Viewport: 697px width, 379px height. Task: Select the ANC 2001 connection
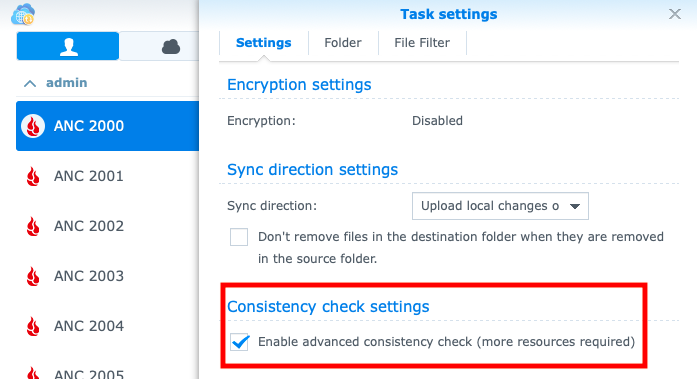pos(107,176)
